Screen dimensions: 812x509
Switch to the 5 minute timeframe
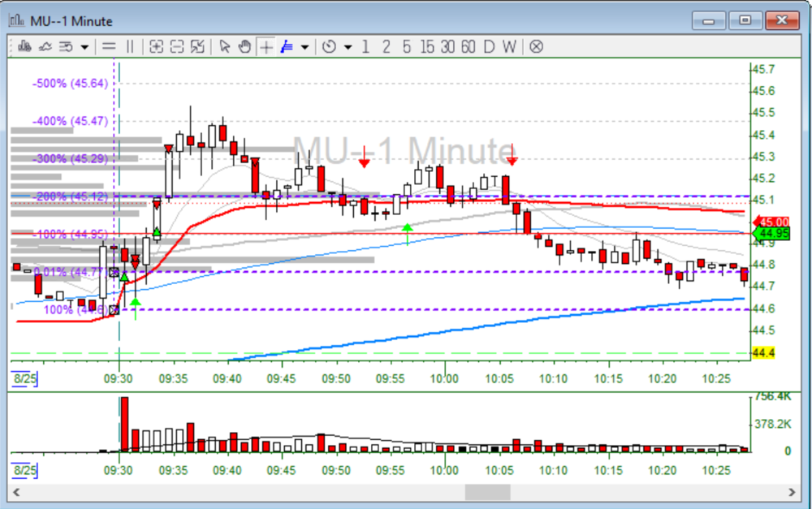click(x=406, y=47)
